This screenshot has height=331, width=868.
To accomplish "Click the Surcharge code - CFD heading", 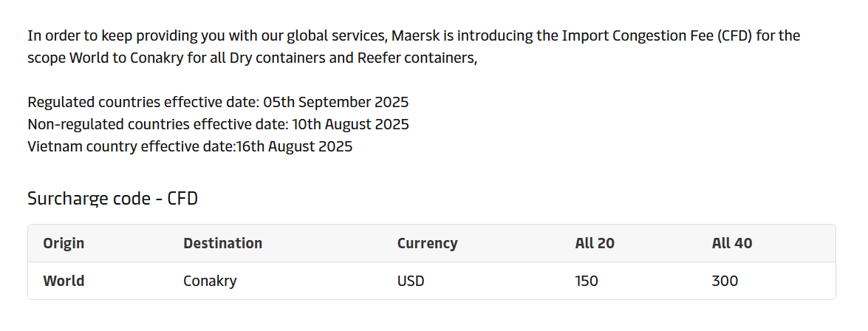I will (x=112, y=198).
